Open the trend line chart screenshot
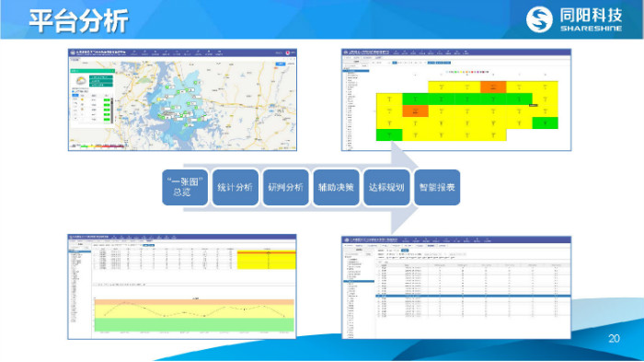The image size is (644, 362). click(182, 286)
